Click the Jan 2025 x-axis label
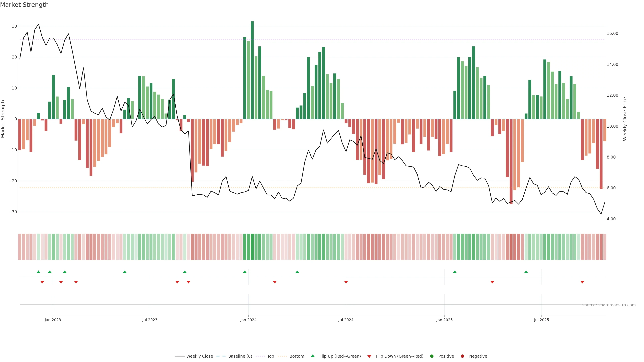The image size is (644, 362). [444, 320]
